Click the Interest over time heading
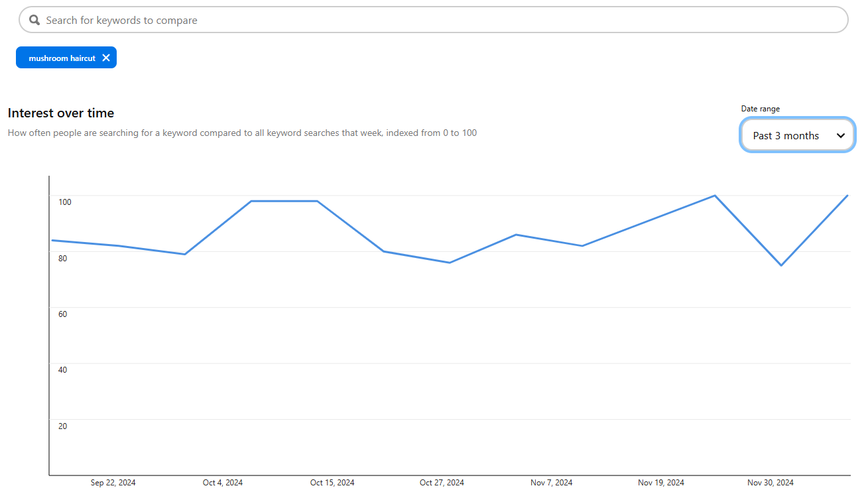The image size is (868, 498). click(x=61, y=113)
